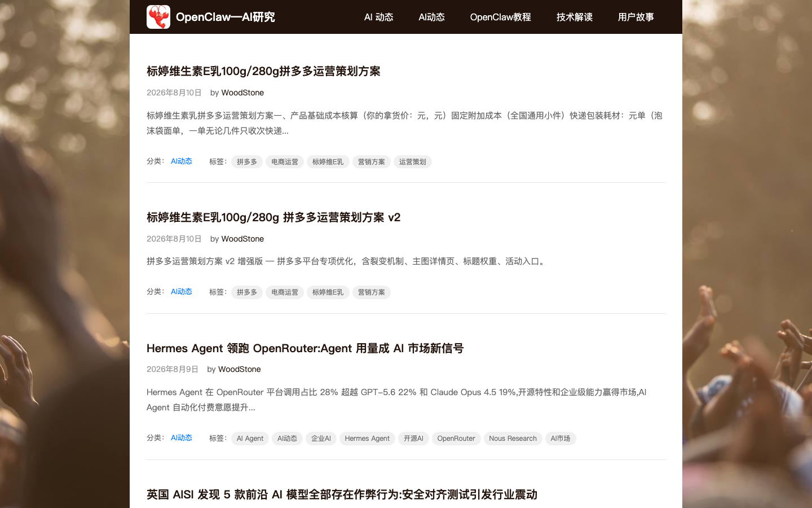Image resolution: width=812 pixels, height=508 pixels.
Task: Select 标婷维E乳 tag on the v2 article
Action: (328, 292)
